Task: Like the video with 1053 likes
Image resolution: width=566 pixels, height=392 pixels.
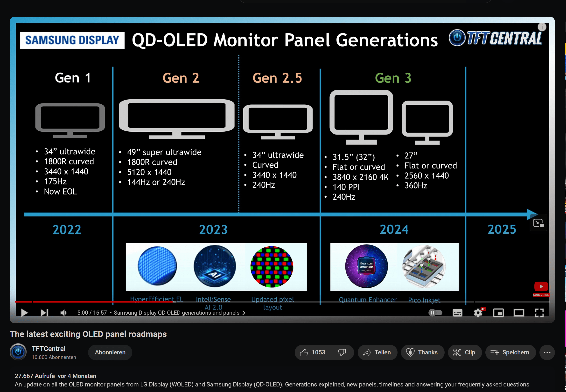Action: coord(313,352)
